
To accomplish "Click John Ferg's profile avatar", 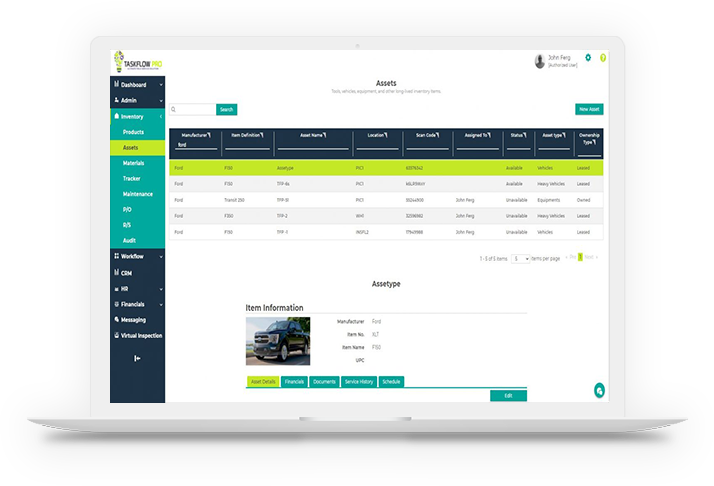I will point(541,61).
